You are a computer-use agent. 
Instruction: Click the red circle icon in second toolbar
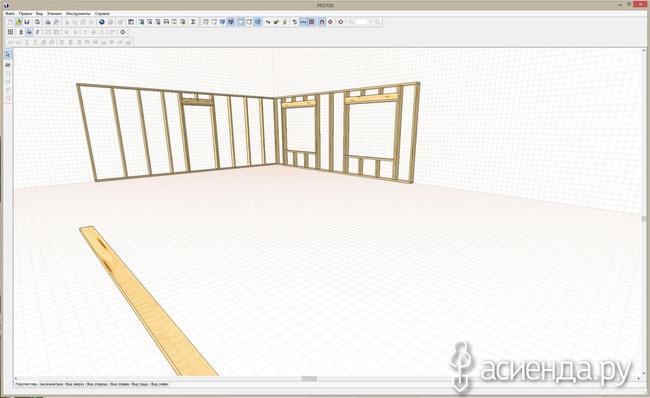123,32
